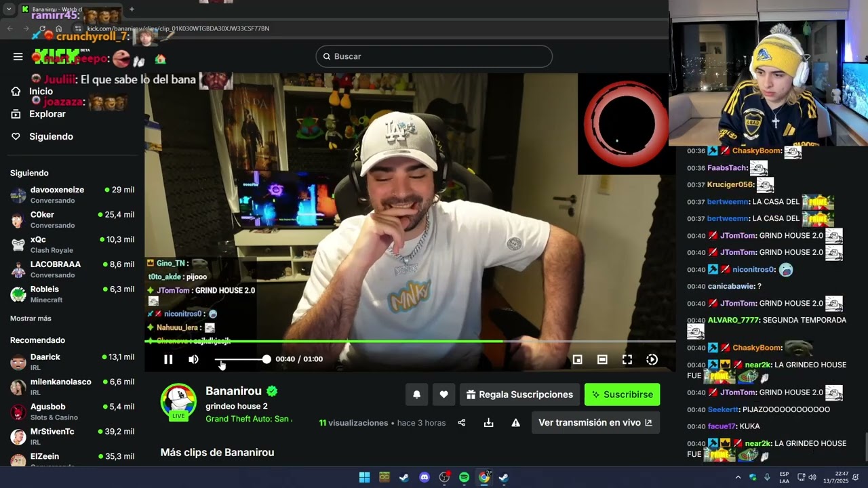Open xQc followed channel

pos(72,244)
